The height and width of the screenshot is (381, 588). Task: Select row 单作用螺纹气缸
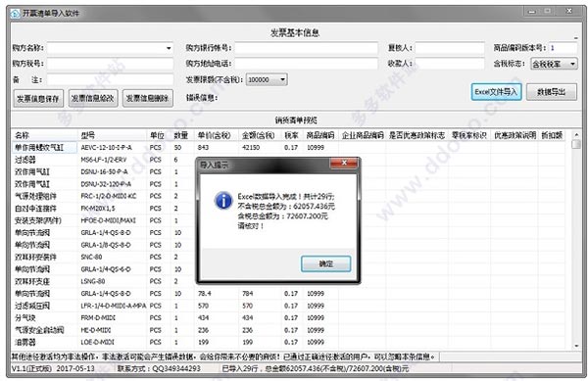pyautogui.click(x=288, y=148)
